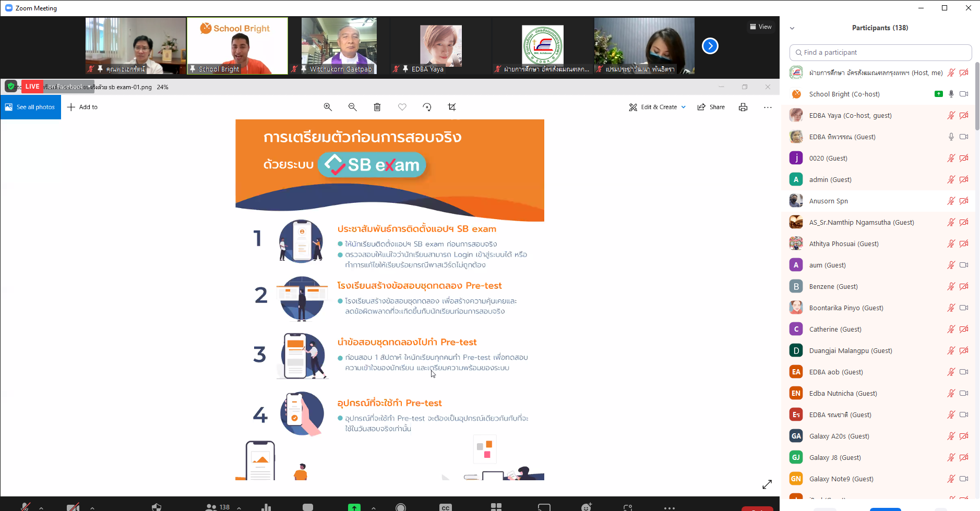
Task: Select the Witchukorn Gaetpab video thumbnail
Action: [339, 46]
